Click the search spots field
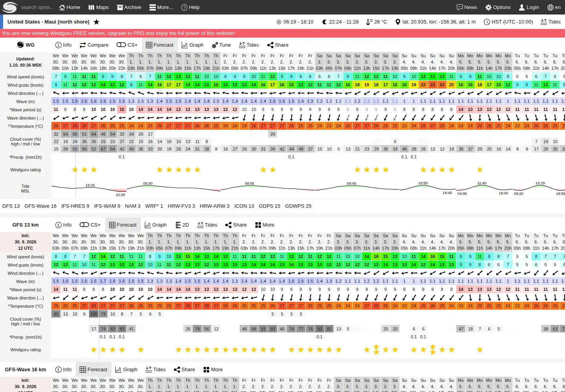This screenshot has width=565, height=392. (37, 7)
